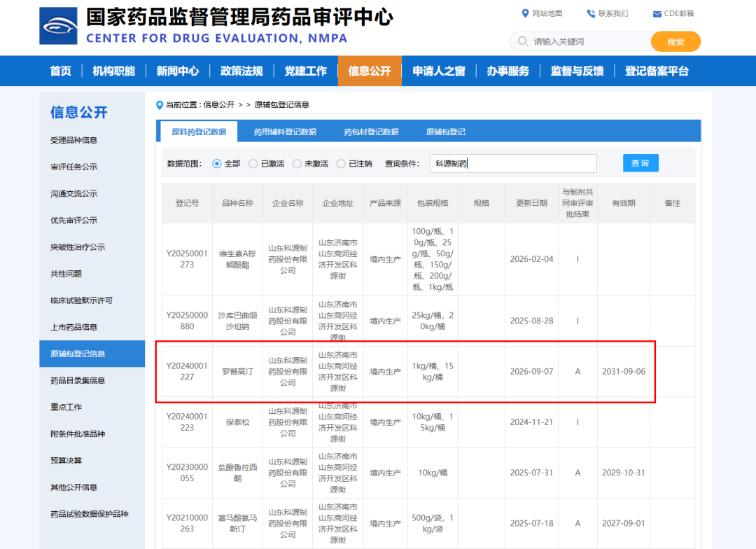The image size is (756, 549).
Task: Open the 政策法规 nav menu item
Action: point(241,71)
